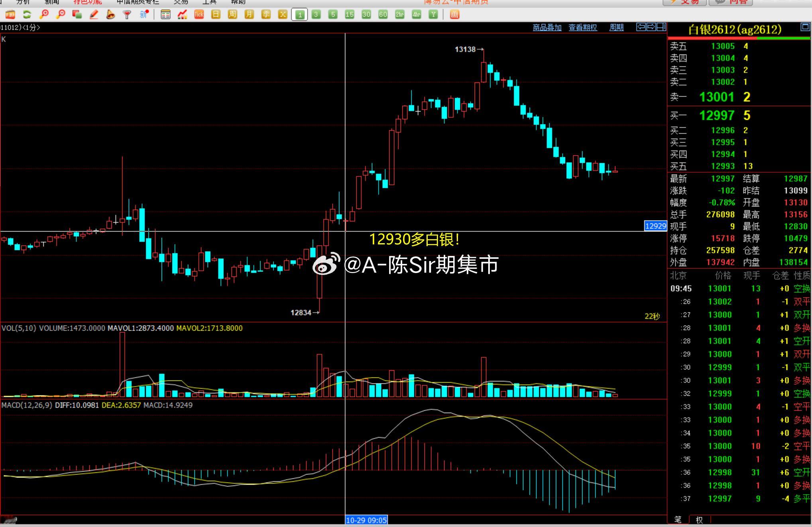Click the next contract right arrow icon
This screenshot has height=527, width=812.
[651, 27]
